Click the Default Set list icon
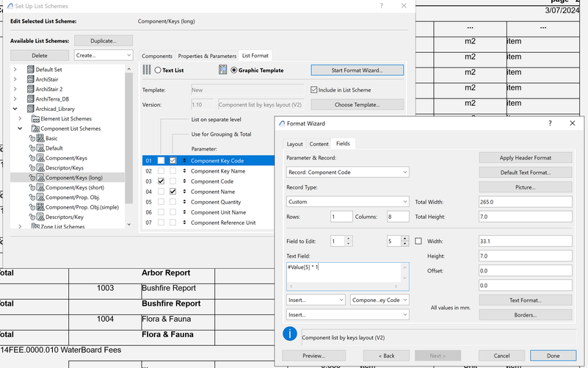The width and height of the screenshot is (588, 368). point(30,69)
